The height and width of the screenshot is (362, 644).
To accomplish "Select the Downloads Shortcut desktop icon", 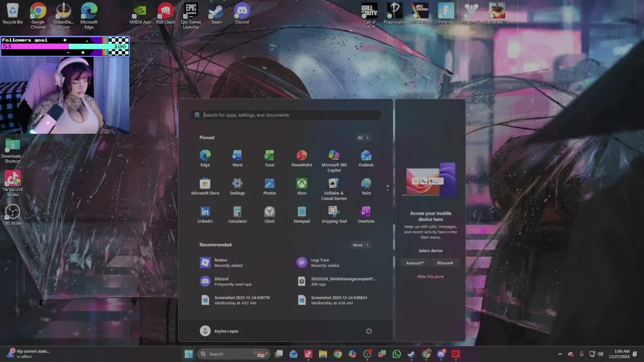I will tap(12, 151).
